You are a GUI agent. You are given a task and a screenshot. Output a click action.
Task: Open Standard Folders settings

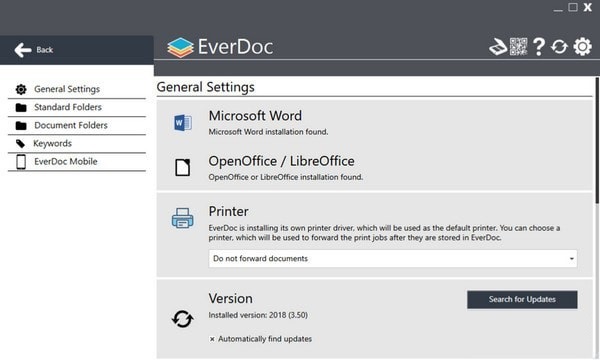click(x=77, y=108)
